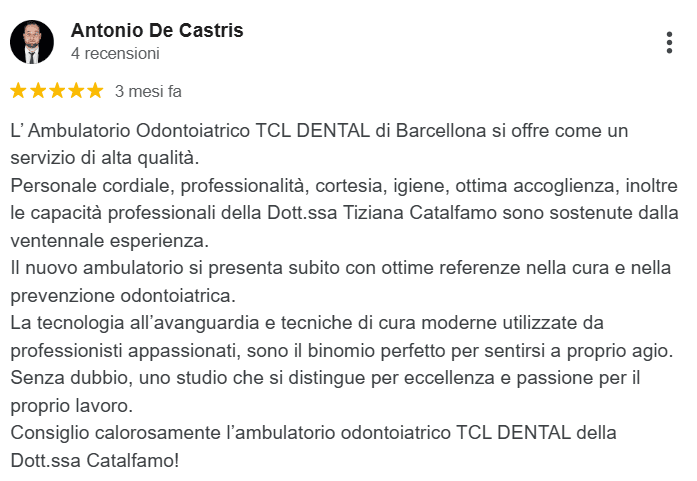Click the fifth yellow rating star
This screenshot has width=697, height=481.
[x=94, y=91]
